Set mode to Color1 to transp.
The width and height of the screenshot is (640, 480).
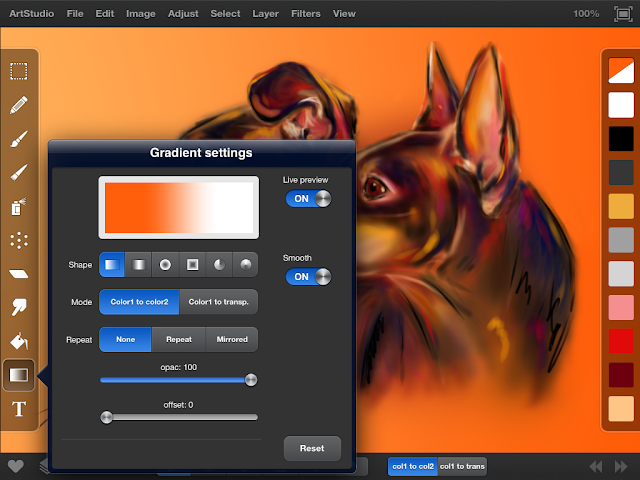[218, 302]
